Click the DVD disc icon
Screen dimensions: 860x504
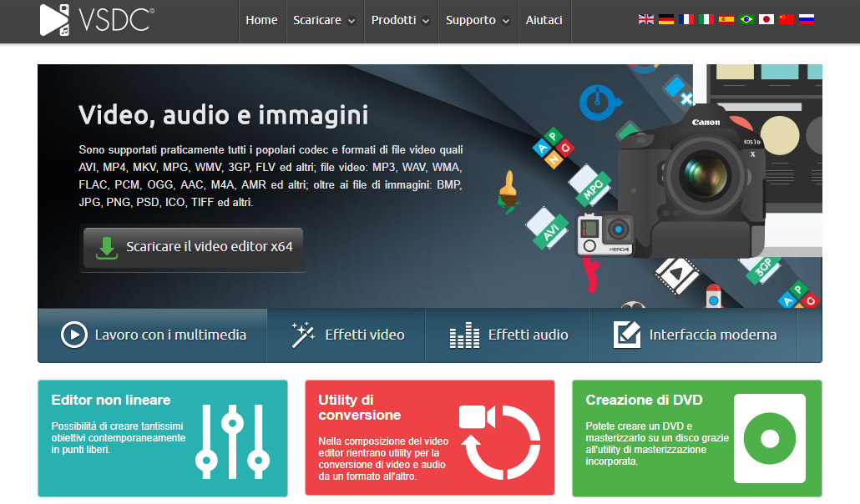tap(770, 438)
